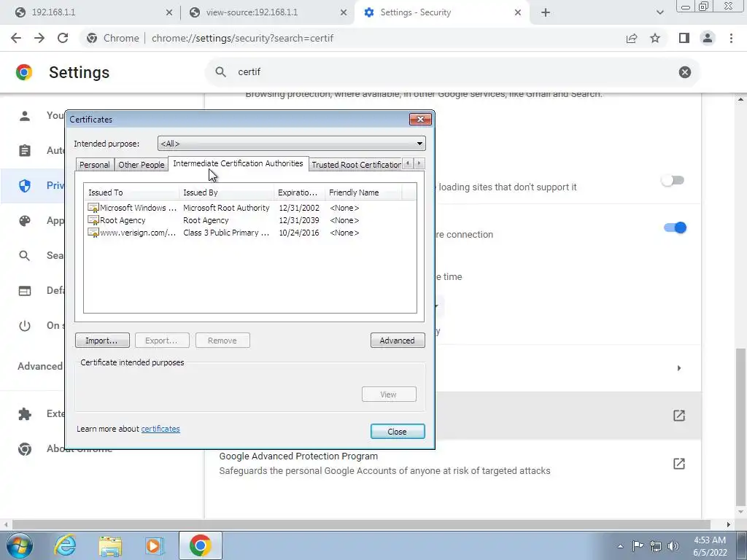This screenshot has height=560, width=747.
Task: Clear the settings search with X icon
Action: (684, 72)
